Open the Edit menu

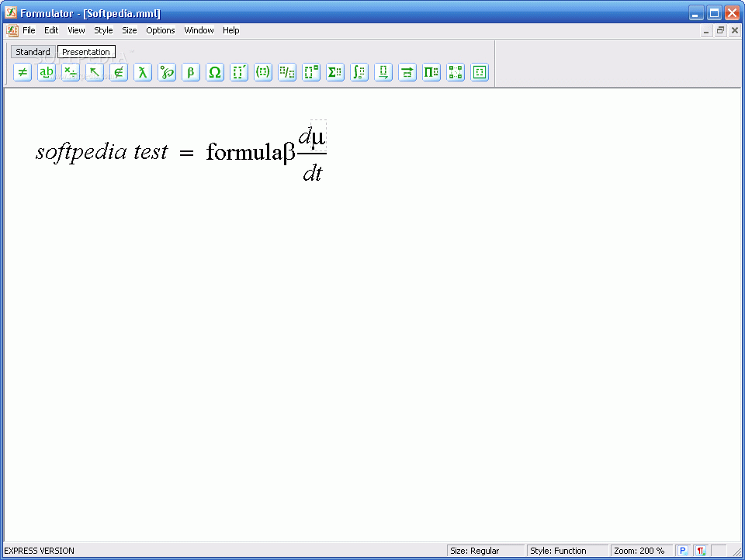[51, 30]
